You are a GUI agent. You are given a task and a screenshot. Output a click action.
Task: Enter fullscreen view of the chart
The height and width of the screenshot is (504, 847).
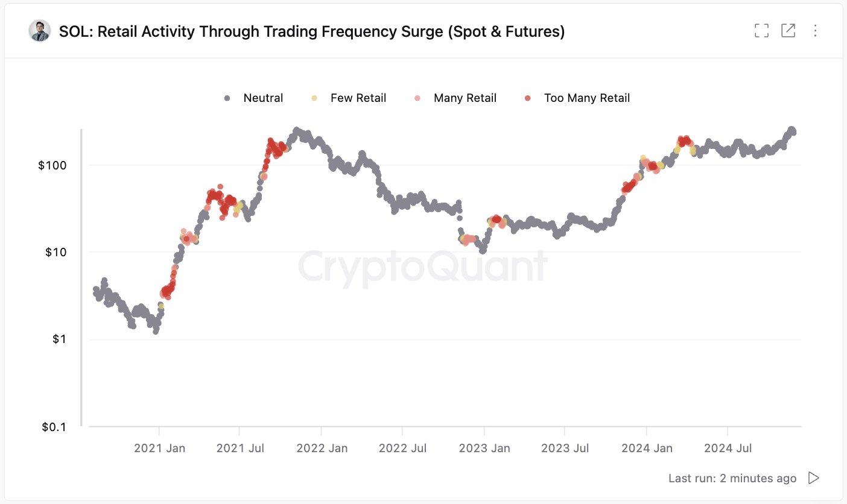coord(761,30)
